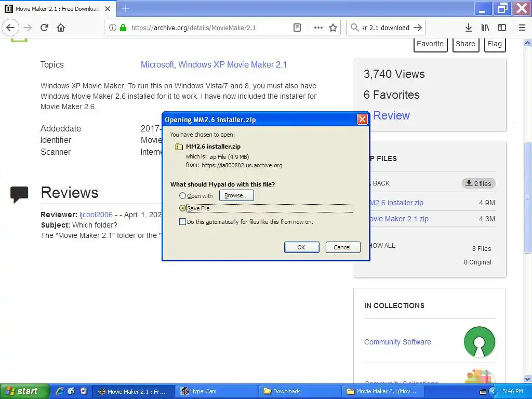Click the search box with '2.1 download'

pyautogui.click(x=385, y=28)
